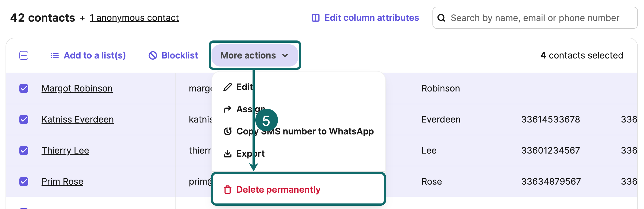Screen dimensions: 644x209
Task: Click the columns icon beside Edit column attributes
Action: pyautogui.click(x=315, y=18)
